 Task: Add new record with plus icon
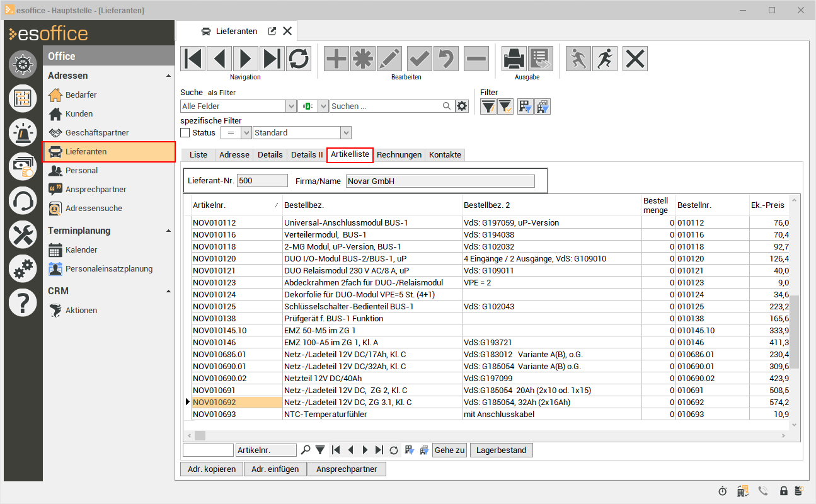point(336,59)
